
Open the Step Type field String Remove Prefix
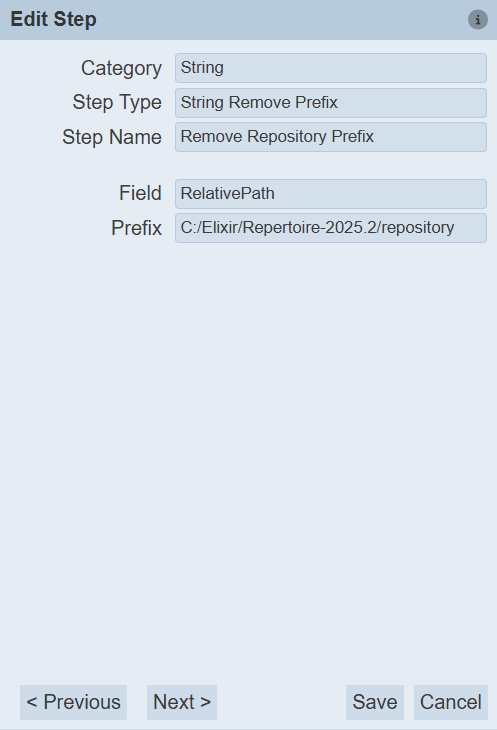(x=331, y=102)
